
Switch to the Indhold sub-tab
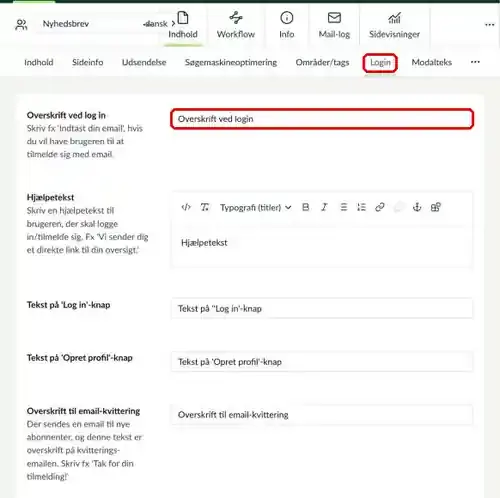click(x=39, y=62)
